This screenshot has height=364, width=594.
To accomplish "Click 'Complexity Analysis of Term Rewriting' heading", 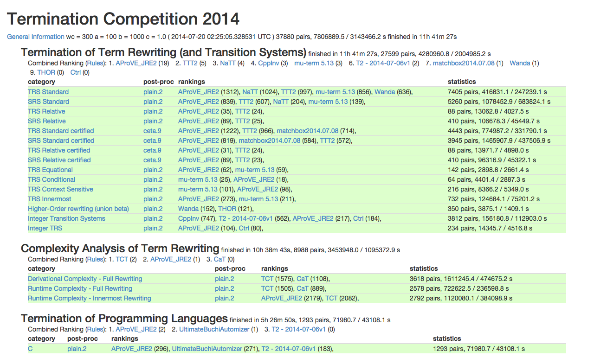I will [x=120, y=248].
